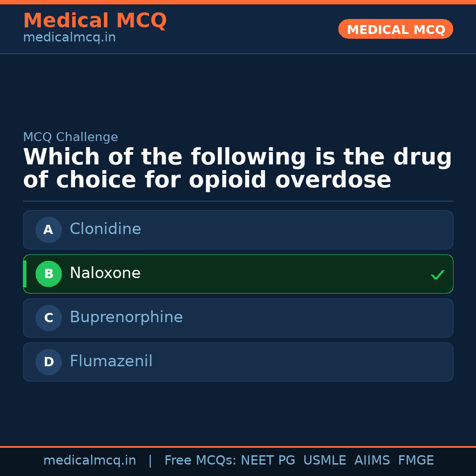Click the green checkmark beside Naloxone
The image size is (476, 476).
(x=437, y=275)
